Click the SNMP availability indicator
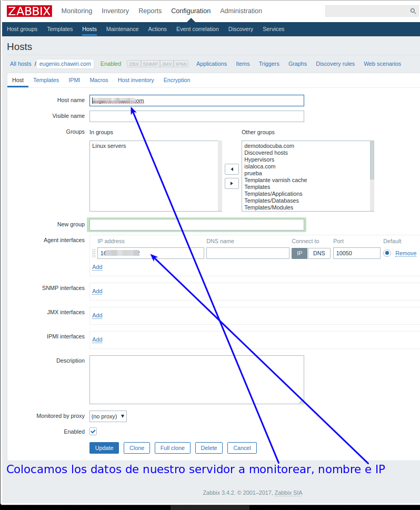420x510 pixels. point(150,64)
